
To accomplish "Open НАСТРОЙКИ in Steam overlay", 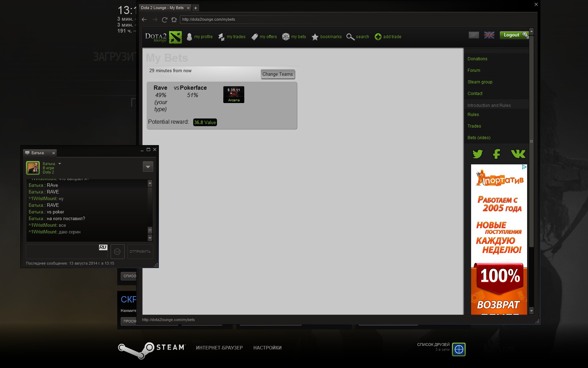I will (267, 348).
